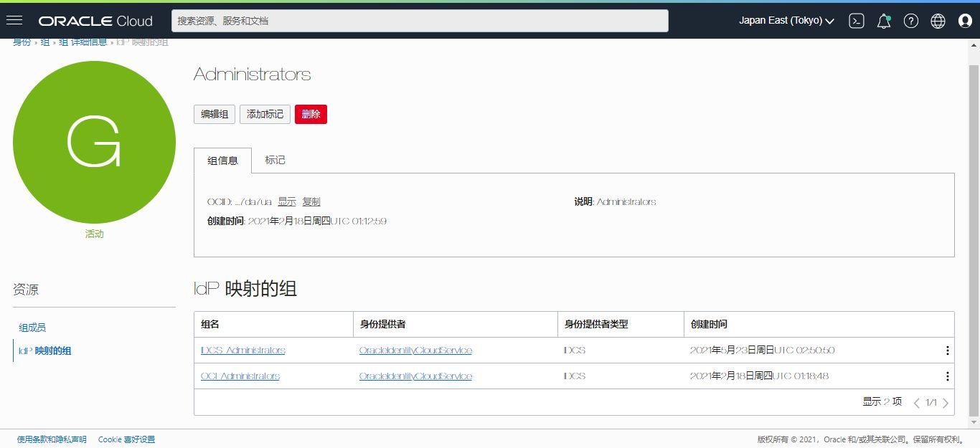Click the 2021年5月23日 creation time cell

762,351
